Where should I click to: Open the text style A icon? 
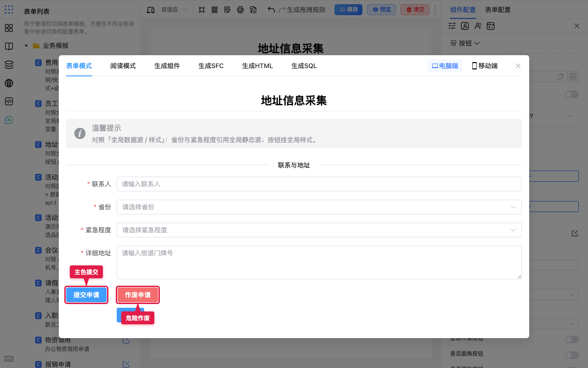[x=478, y=26]
